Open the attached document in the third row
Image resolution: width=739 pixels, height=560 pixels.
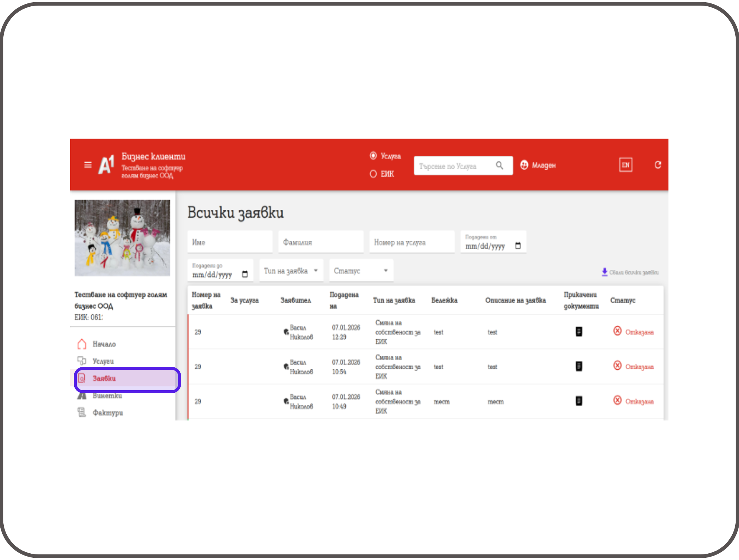[x=579, y=401]
